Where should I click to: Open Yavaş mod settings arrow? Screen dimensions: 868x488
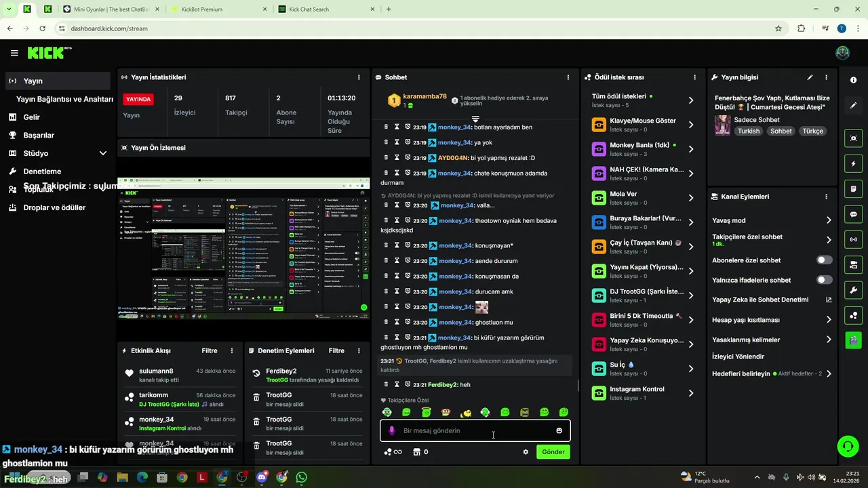coord(829,220)
